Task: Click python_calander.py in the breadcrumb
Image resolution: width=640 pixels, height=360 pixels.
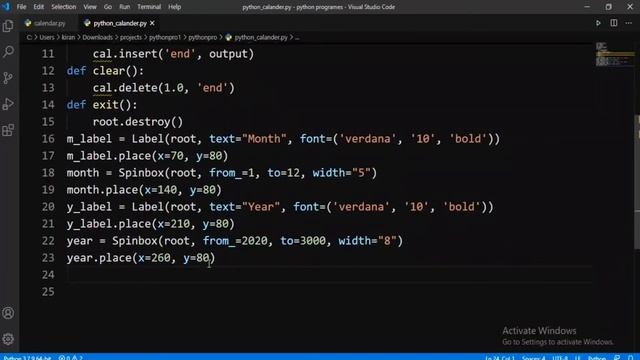Action: coord(261,38)
